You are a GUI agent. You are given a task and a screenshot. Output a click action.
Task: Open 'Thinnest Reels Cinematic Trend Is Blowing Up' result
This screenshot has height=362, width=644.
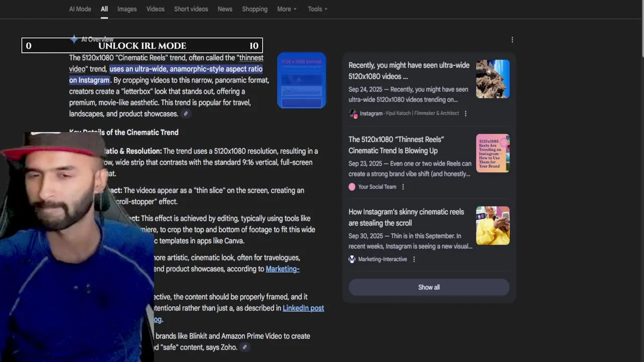click(x=396, y=145)
